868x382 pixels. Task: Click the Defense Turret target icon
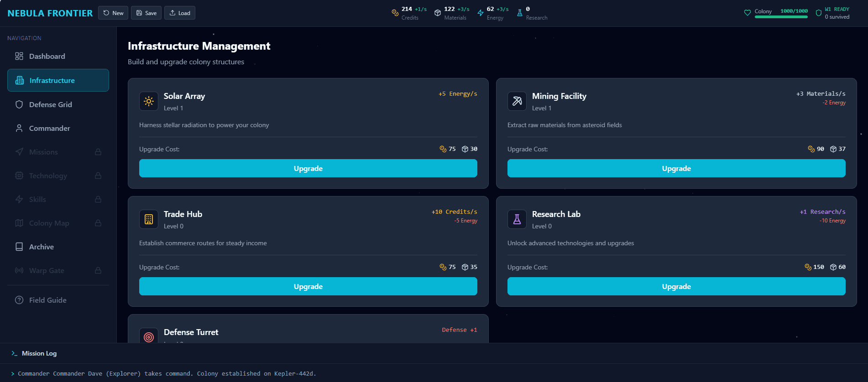(149, 337)
